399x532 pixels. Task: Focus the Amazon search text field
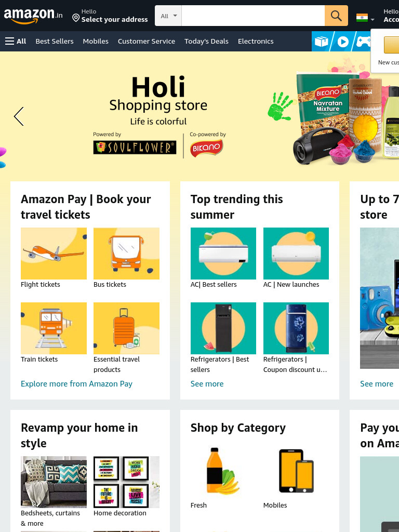pos(253,16)
